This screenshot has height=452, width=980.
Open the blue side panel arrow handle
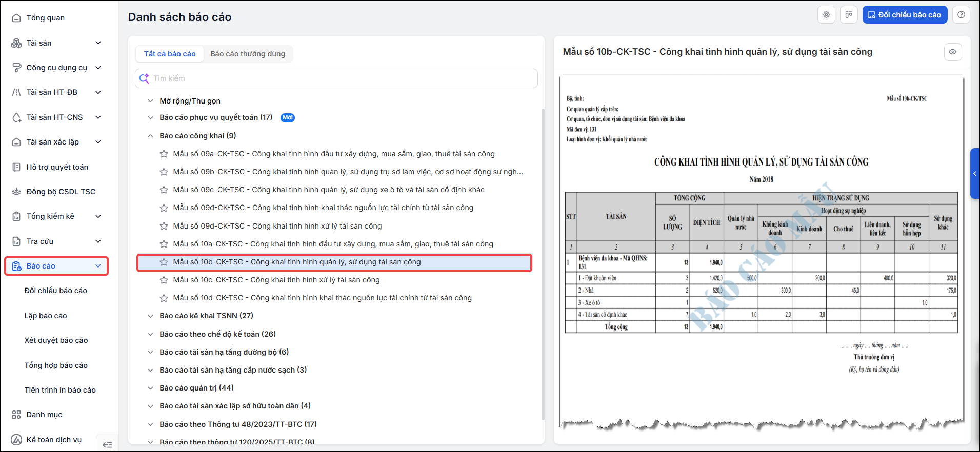coord(975,174)
